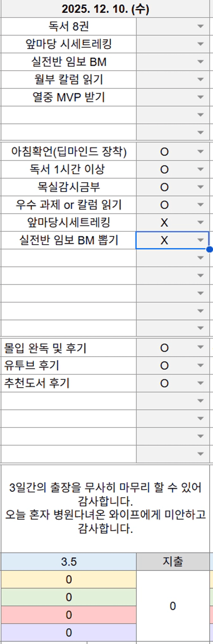Select the 실전반 임보 BM 뽑기 cell

coord(69,240)
